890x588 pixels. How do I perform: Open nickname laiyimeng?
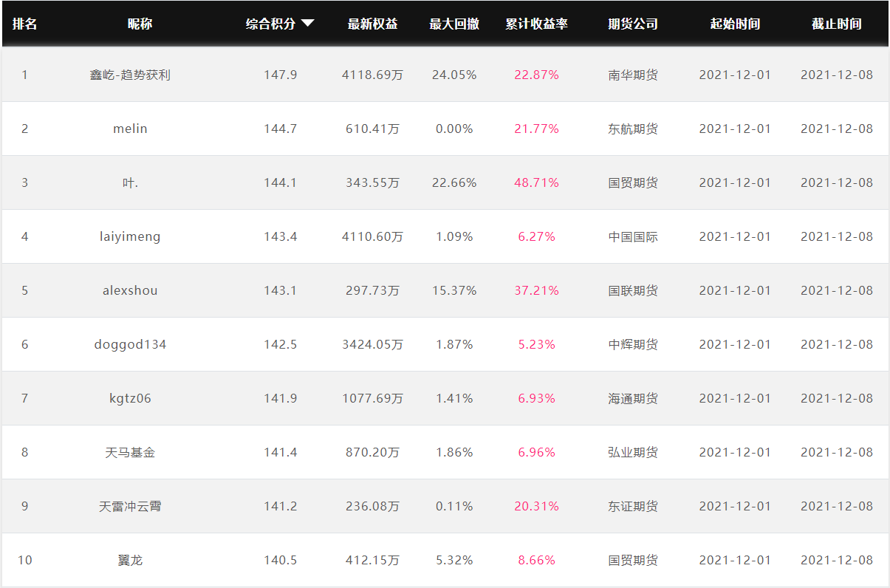point(130,236)
